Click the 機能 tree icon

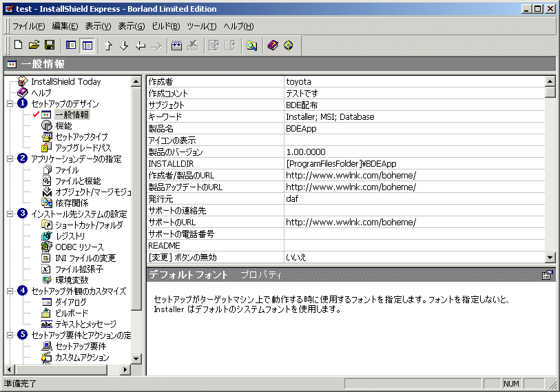point(46,125)
